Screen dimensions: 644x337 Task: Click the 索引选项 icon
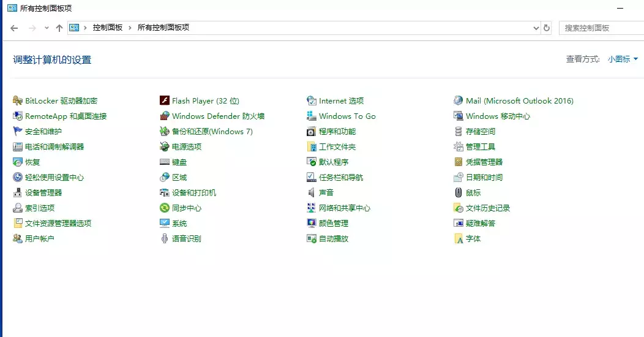click(x=18, y=208)
